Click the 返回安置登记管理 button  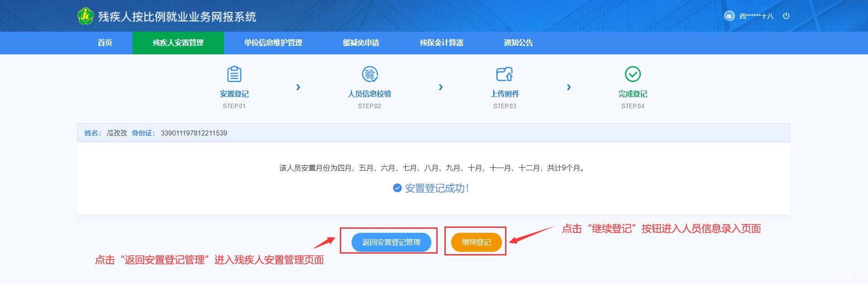391,242
